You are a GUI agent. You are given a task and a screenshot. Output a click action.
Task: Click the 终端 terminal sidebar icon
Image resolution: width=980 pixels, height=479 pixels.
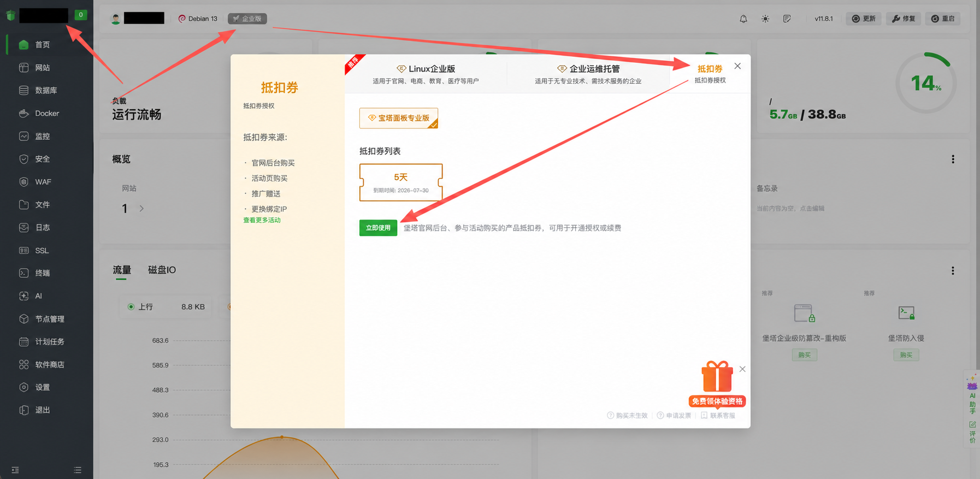coord(23,273)
